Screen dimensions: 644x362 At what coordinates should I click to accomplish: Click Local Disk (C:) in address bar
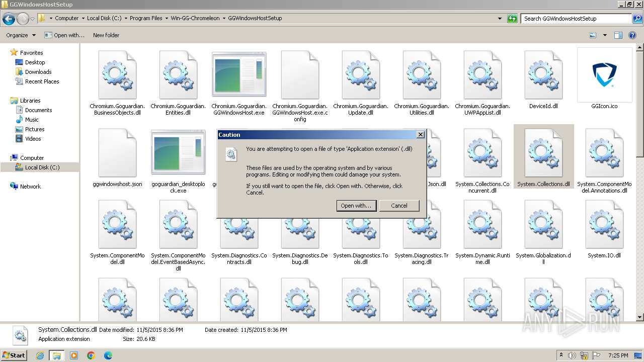pos(104,18)
